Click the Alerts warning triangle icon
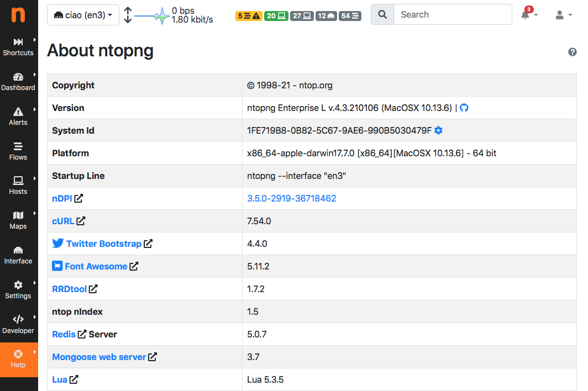 click(18, 112)
